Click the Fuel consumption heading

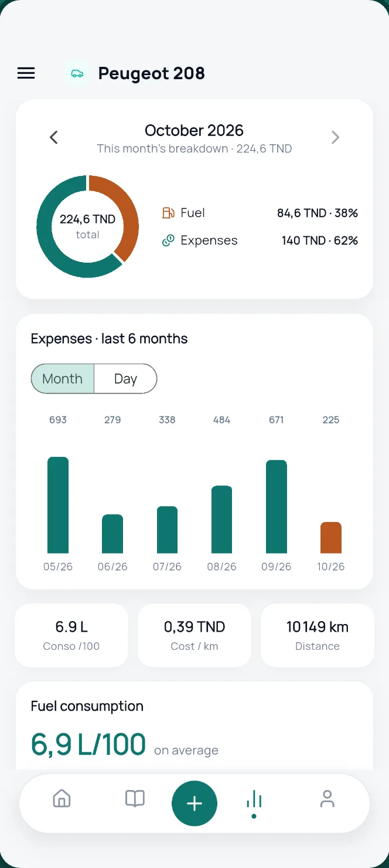click(87, 706)
